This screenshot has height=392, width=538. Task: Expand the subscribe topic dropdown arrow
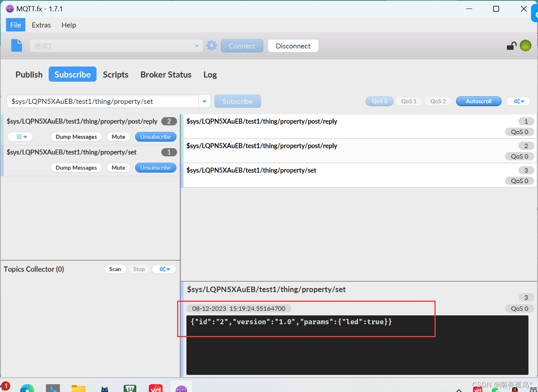(x=204, y=101)
